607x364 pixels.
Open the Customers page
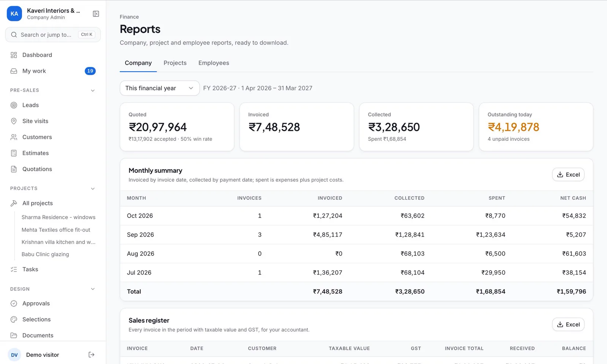pyautogui.click(x=37, y=137)
